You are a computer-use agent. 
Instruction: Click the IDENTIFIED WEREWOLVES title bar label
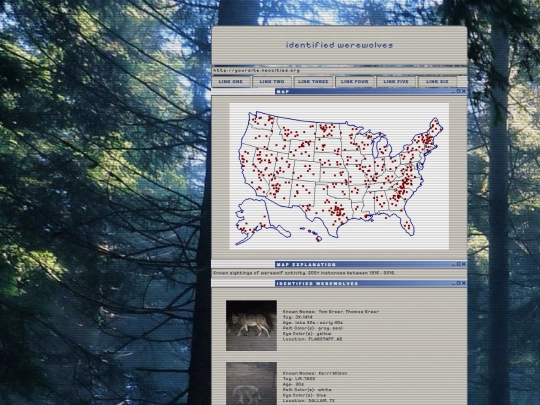pos(318,283)
